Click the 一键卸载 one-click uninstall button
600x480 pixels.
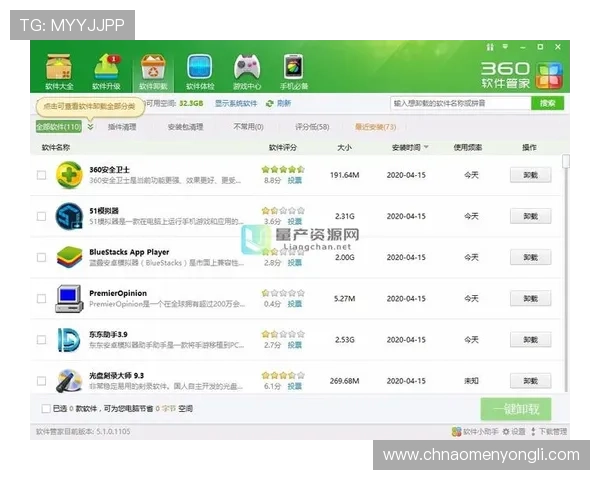(x=516, y=409)
